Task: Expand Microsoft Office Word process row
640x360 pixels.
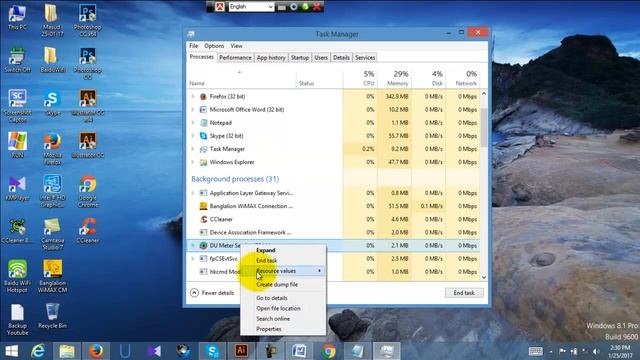Action: click(193, 110)
